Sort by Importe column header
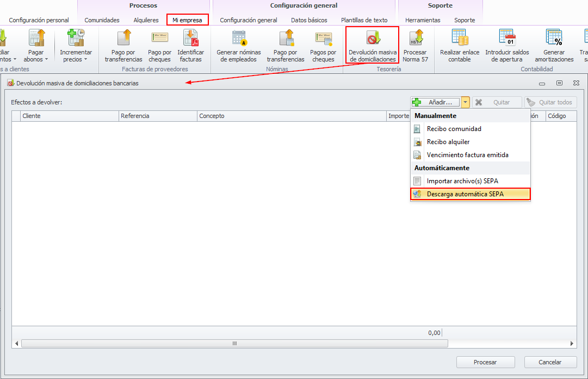The width and height of the screenshot is (588, 379). coord(399,116)
